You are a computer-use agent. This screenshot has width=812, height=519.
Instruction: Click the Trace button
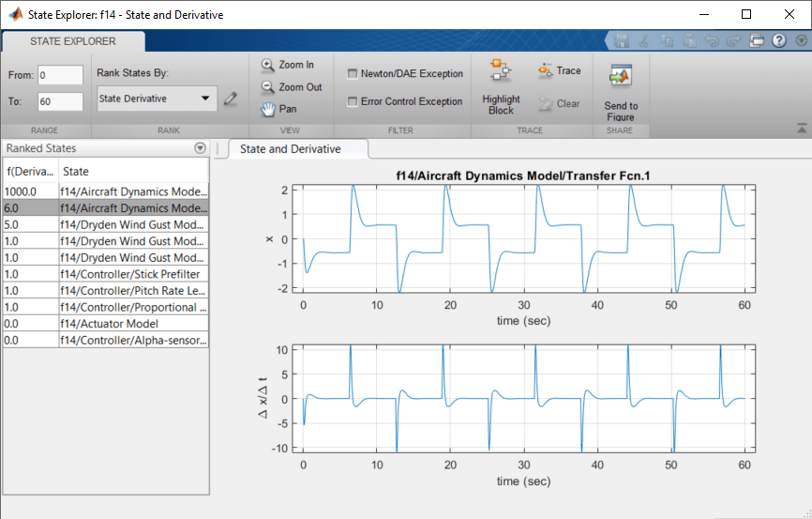(559, 71)
